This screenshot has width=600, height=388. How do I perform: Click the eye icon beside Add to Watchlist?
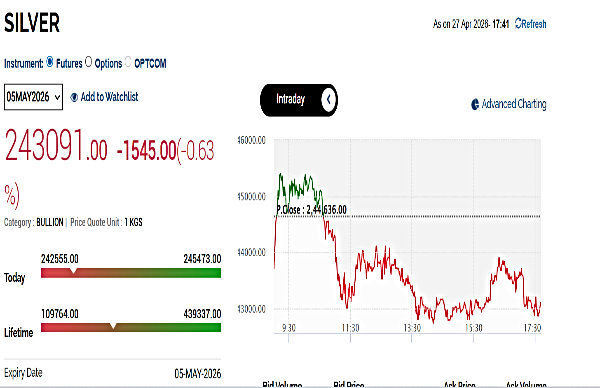[x=74, y=98]
